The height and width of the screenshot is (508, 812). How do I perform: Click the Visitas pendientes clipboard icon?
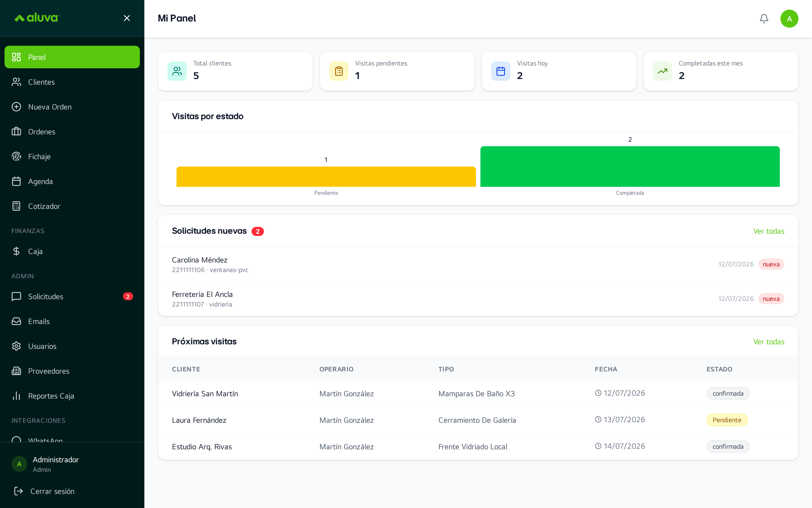[339, 71]
